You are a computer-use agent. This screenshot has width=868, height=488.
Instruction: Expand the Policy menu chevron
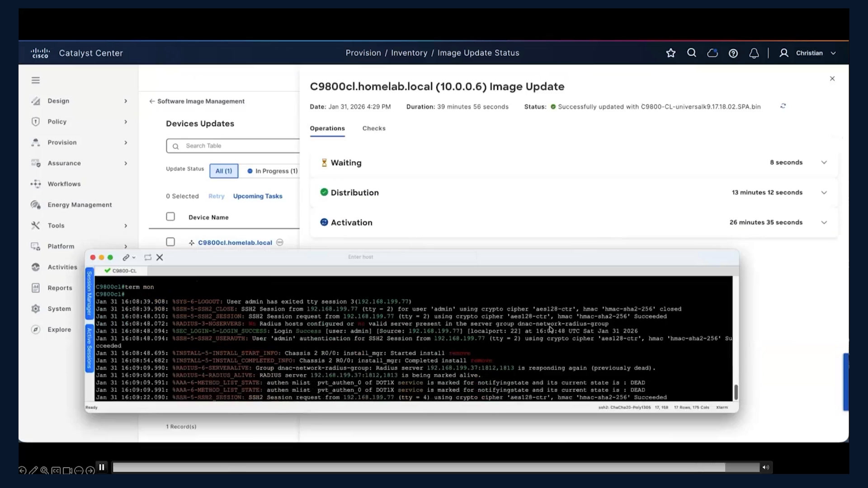click(126, 122)
